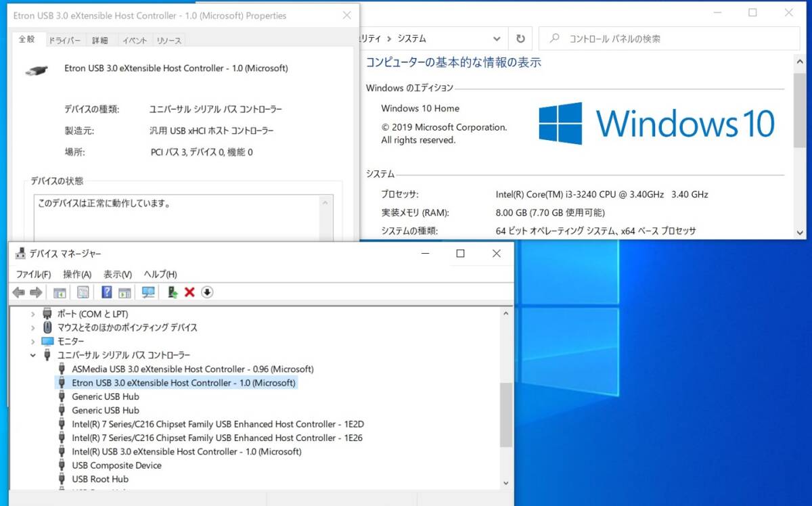Click the refresh icon in System window address bar
Image resolution: width=812 pixels, height=506 pixels.
point(520,39)
